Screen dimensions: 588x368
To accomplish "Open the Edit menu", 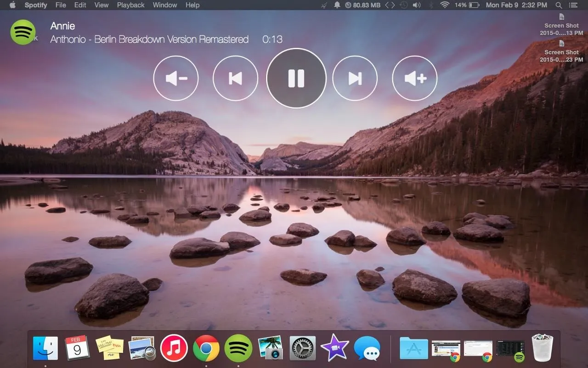I will pos(80,5).
